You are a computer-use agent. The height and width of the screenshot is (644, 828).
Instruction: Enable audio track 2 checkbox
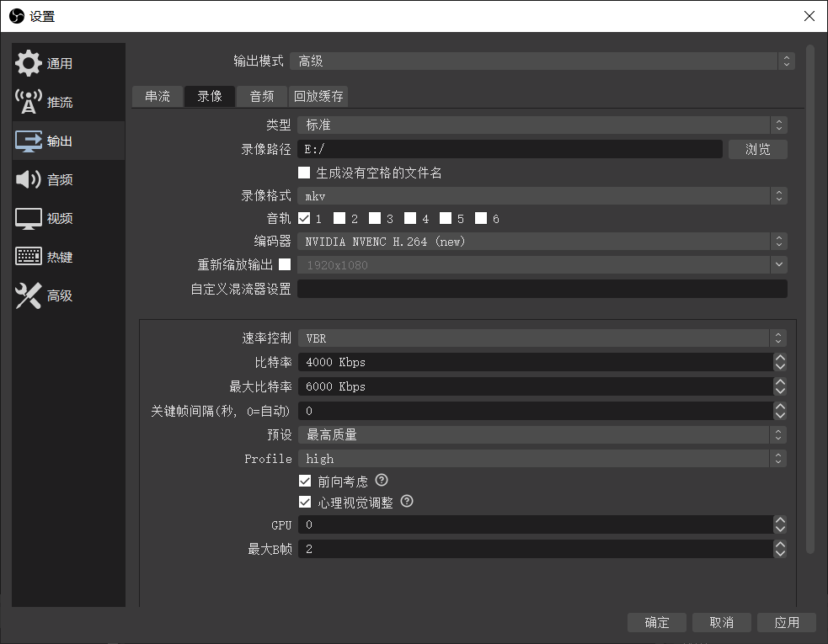339,218
